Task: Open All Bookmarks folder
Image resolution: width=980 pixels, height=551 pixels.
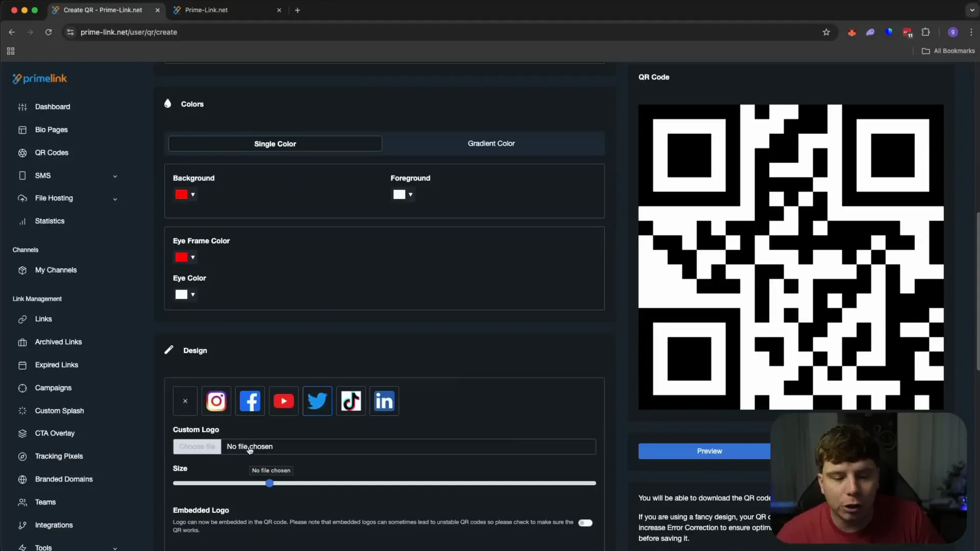Action: pos(948,51)
